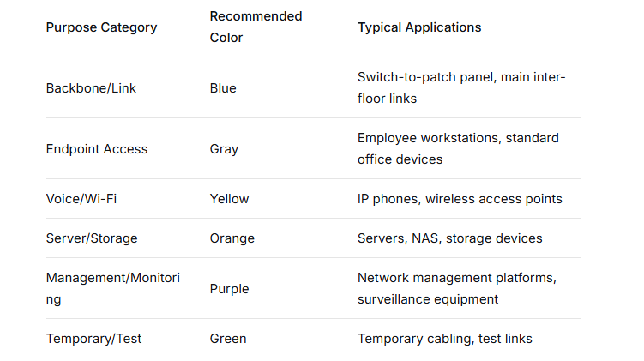This screenshot has width=644, height=361.
Task: Click the Gray color cell
Action: click(224, 149)
